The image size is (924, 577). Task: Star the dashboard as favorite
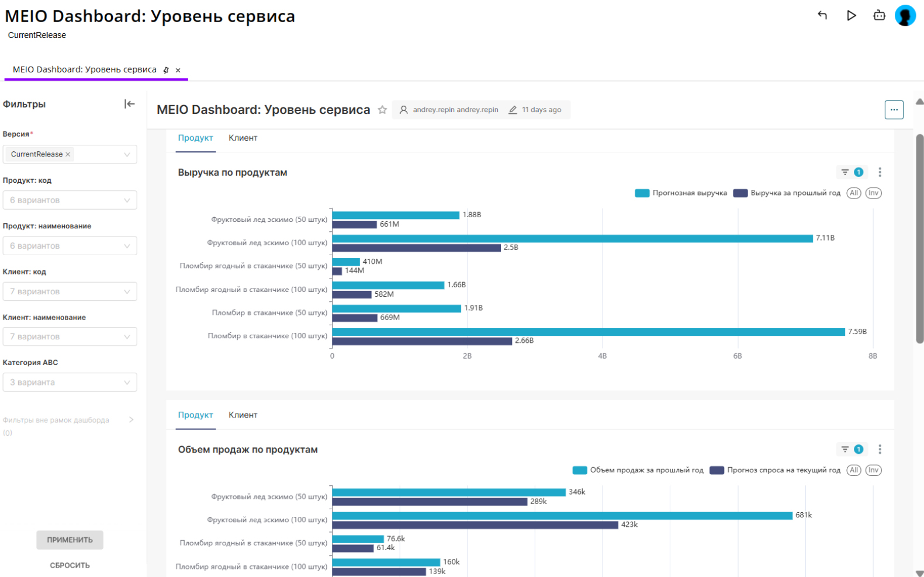pos(382,110)
